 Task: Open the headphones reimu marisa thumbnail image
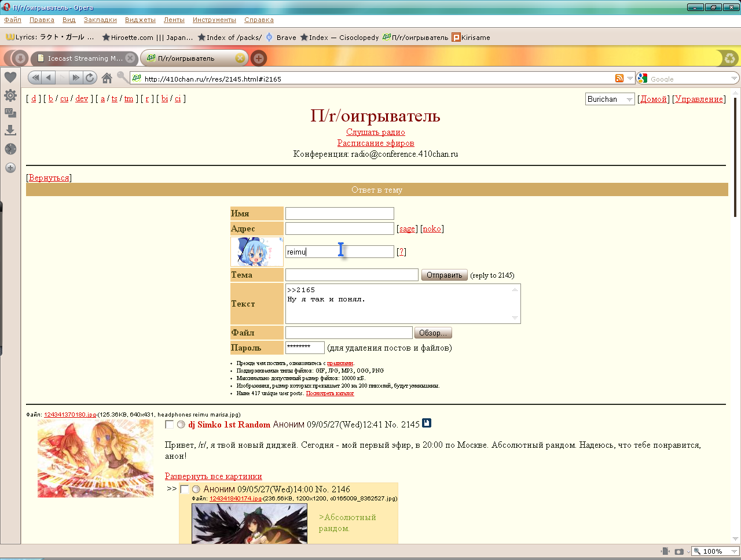click(96, 458)
